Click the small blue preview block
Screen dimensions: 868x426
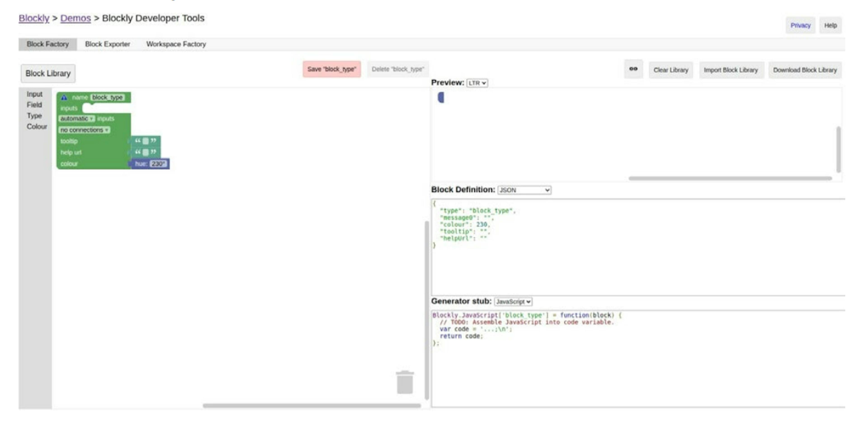pos(441,98)
